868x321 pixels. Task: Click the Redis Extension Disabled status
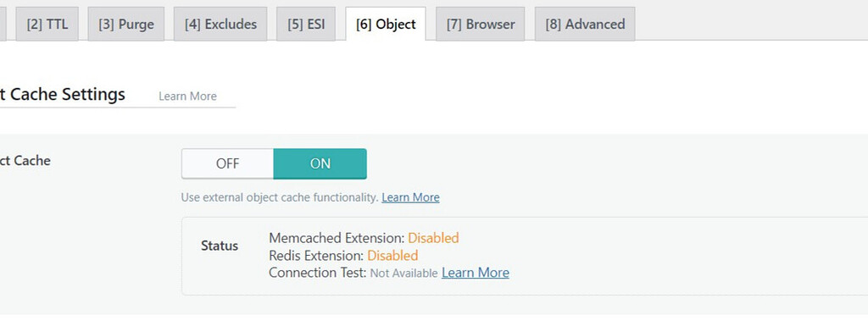click(392, 256)
